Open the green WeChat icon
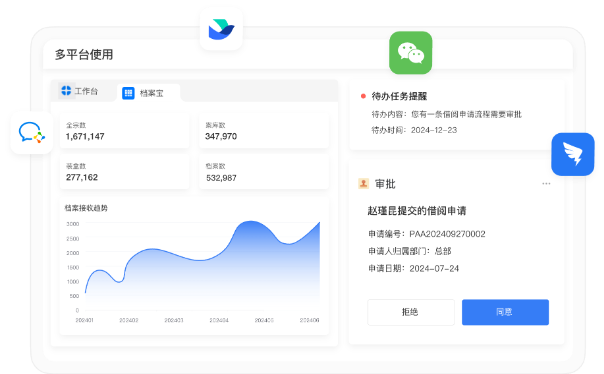The width and height of the screenshot is (604, 374). click(x=411, y=53)
